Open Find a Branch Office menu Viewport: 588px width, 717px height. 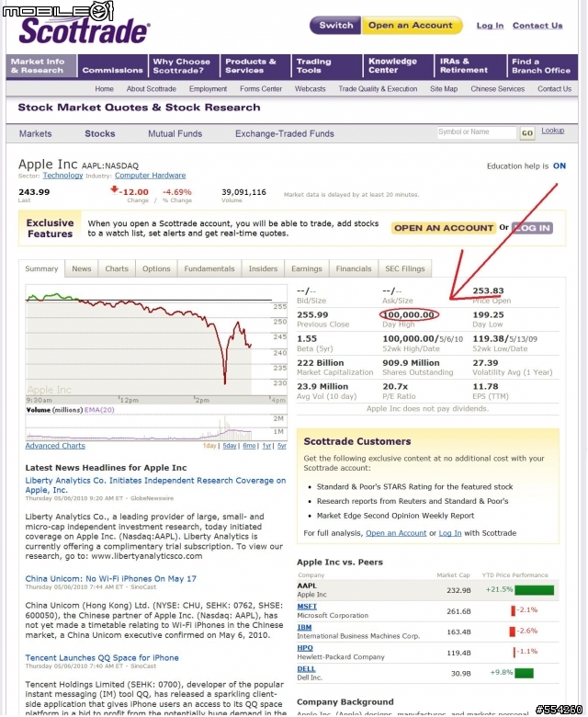pos(543,66)
